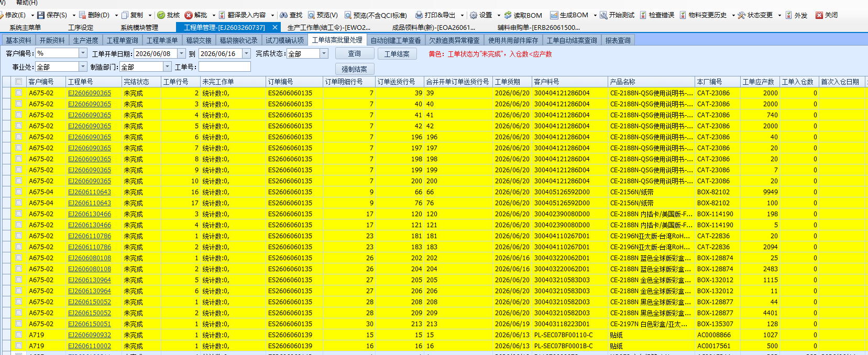This screenshot has height=355, width=868.
Task: Open the 系统主菜单 document tab
Action: [25, 27]
